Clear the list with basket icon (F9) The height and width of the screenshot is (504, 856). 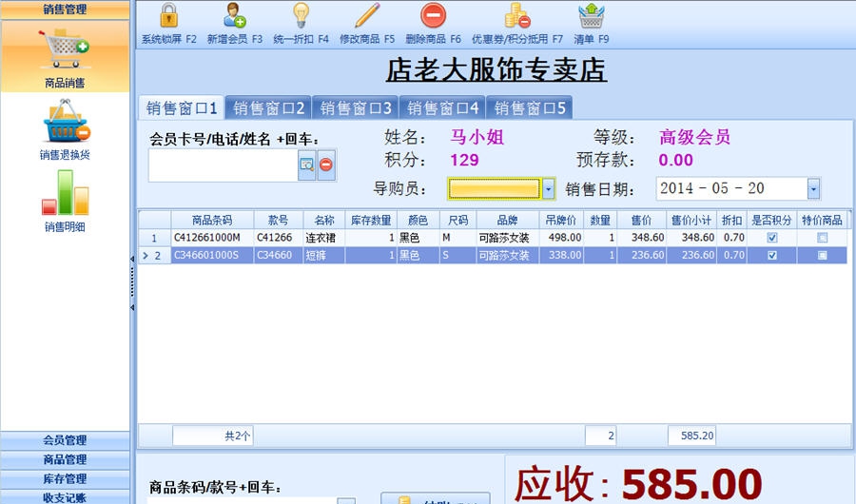point(592,24)
